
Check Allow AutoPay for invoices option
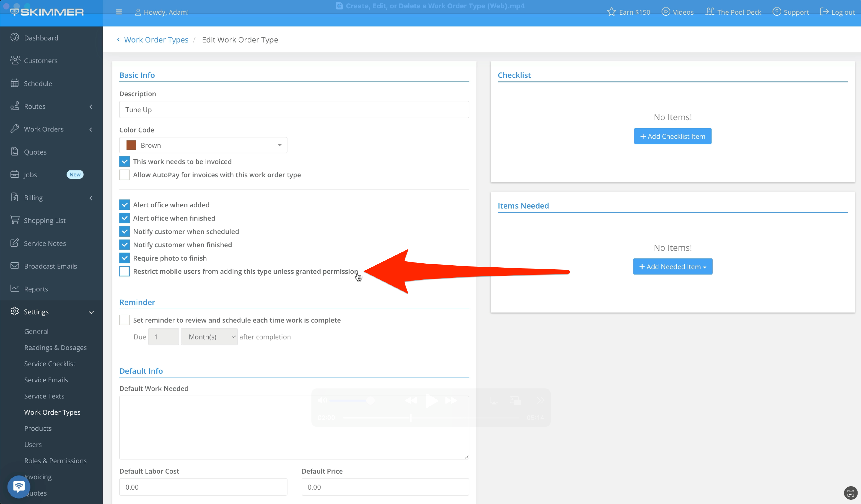pyautogui.click(x=124, y=175)
